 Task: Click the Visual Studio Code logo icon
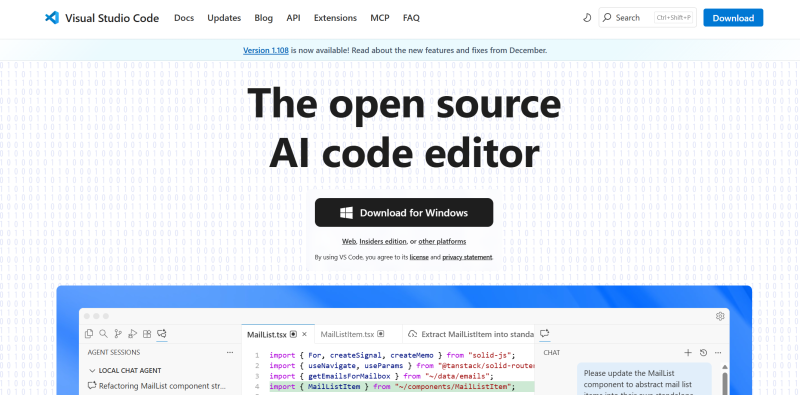pyautogui.click(x=52, y=18)
